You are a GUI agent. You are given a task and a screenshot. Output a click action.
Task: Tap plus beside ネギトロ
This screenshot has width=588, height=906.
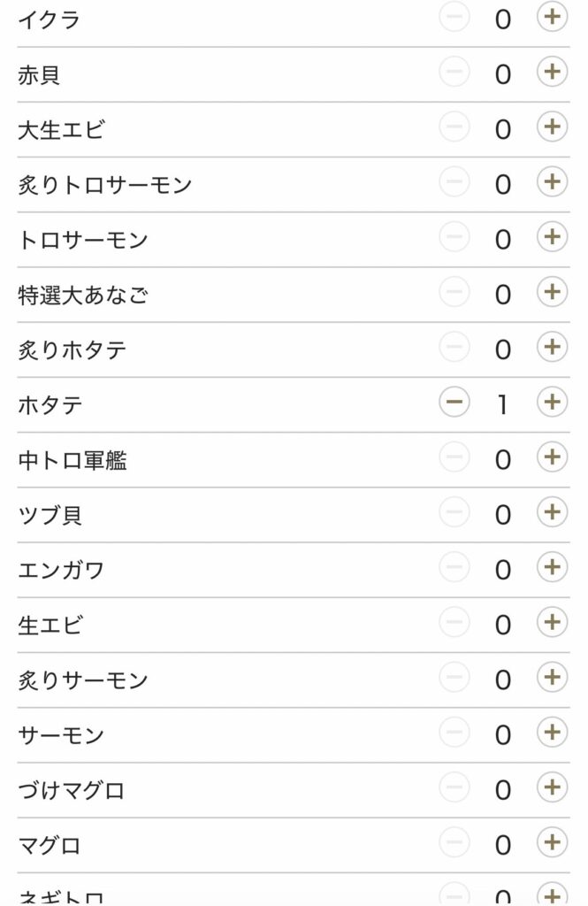point(553,897)
